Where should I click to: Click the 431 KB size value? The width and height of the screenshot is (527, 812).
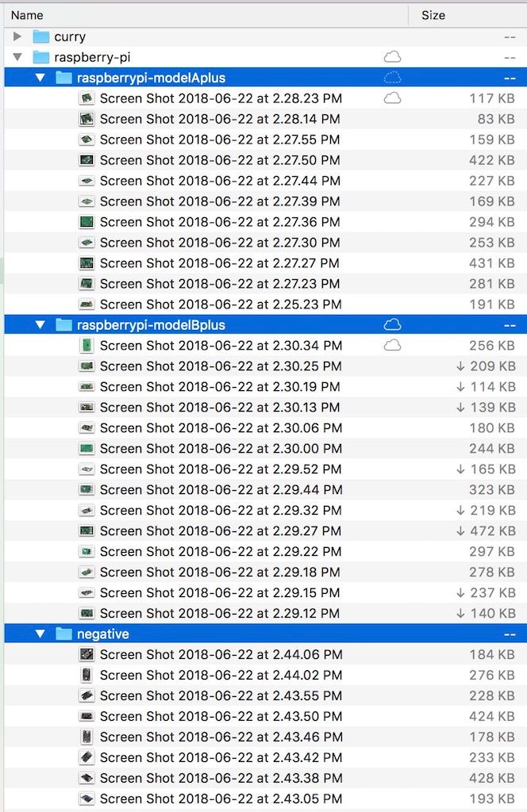point(492,263)
